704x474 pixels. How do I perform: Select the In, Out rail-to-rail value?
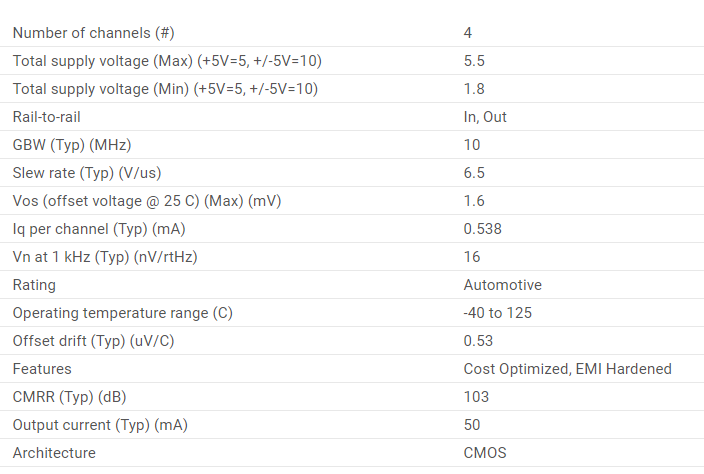tap(485, 117)
